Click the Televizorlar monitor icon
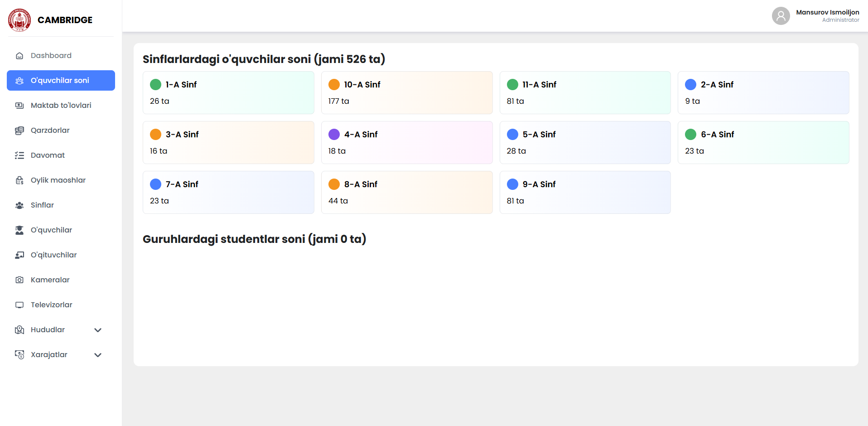Image resolution: width=868 pixels, height=426 pixels. point(19,305)
